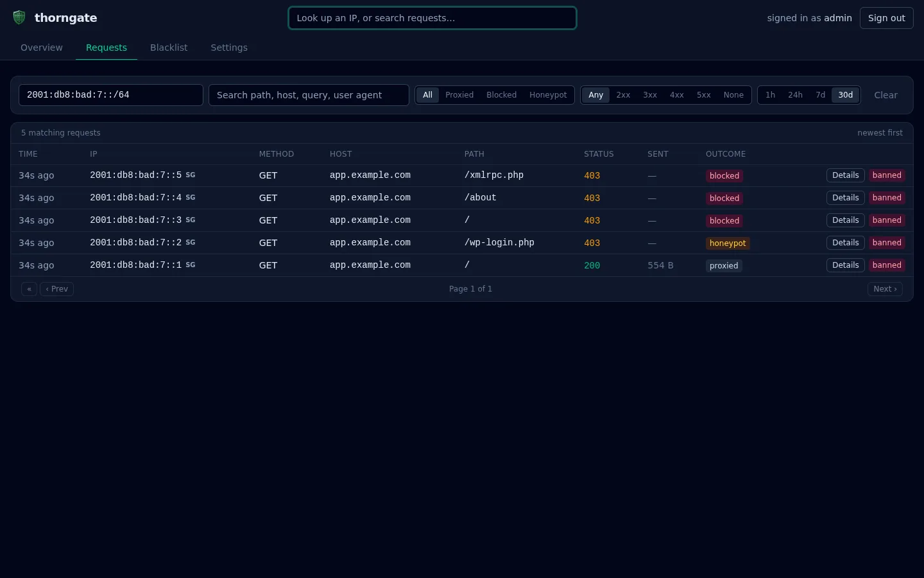
Task: Filter by Honeypot outcome
Action: tap(548, 95)
